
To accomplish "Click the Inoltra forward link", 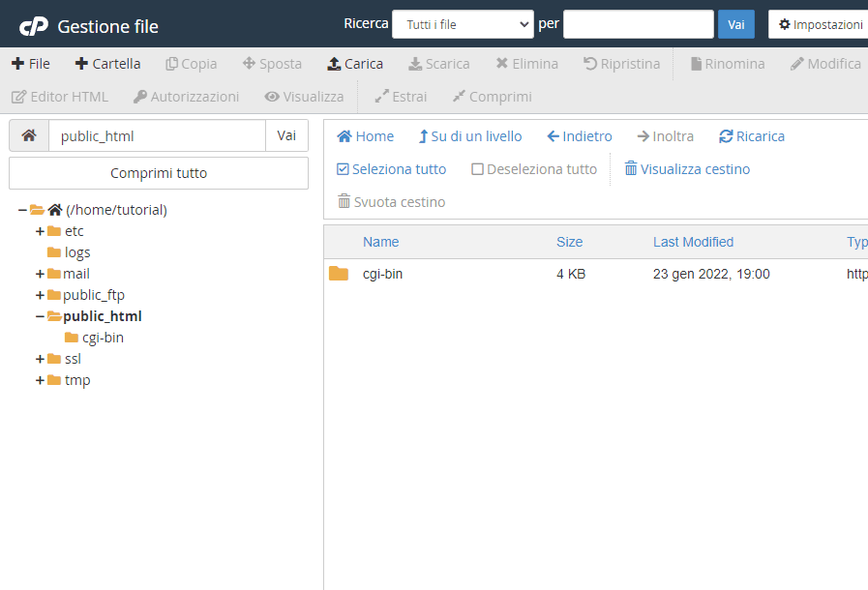I will (x=665, y=136).
